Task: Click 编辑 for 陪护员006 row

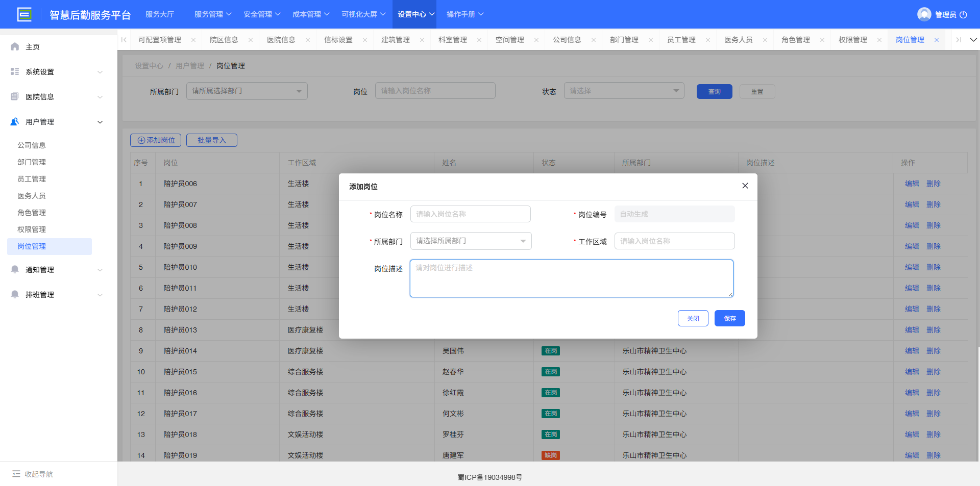Action: coord(912,184)
